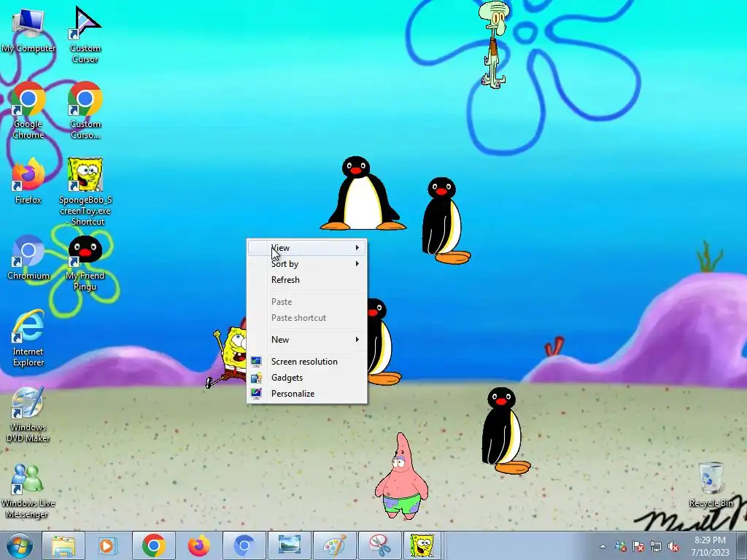Click the Google Chrome taskbar button
The height and width of the screenshot is (560, 747).
tap(153, 545)
